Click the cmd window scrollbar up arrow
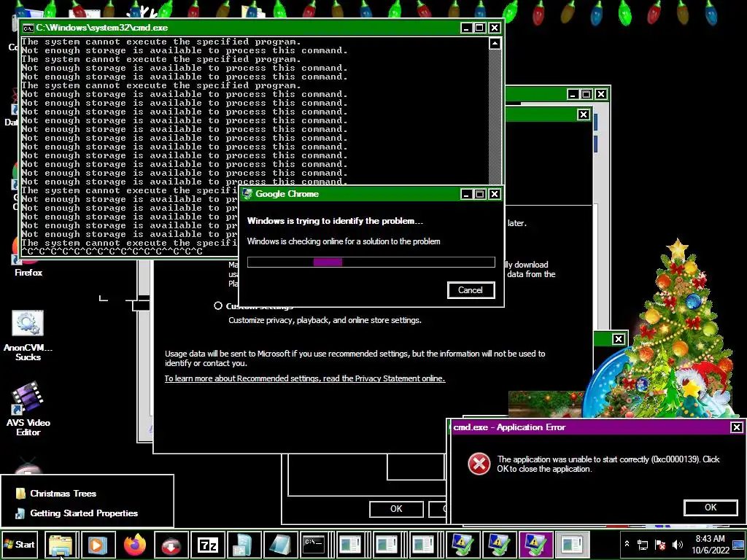 pos(495,44)
